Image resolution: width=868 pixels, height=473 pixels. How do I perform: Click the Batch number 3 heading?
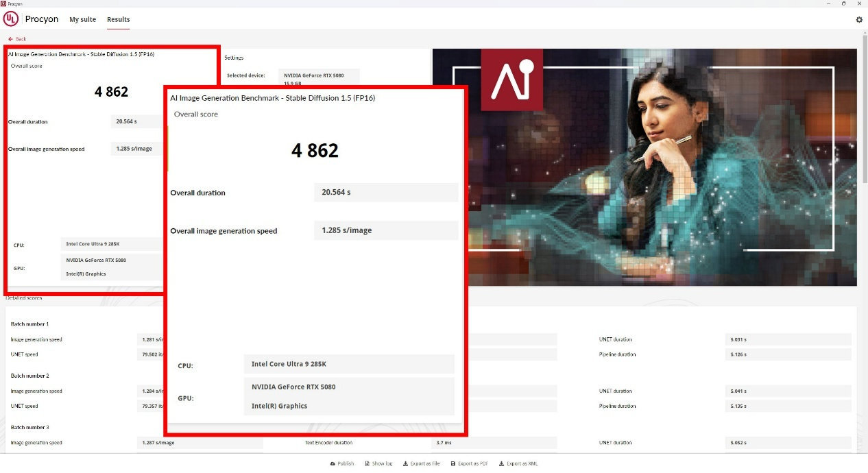tap(29, 427)
